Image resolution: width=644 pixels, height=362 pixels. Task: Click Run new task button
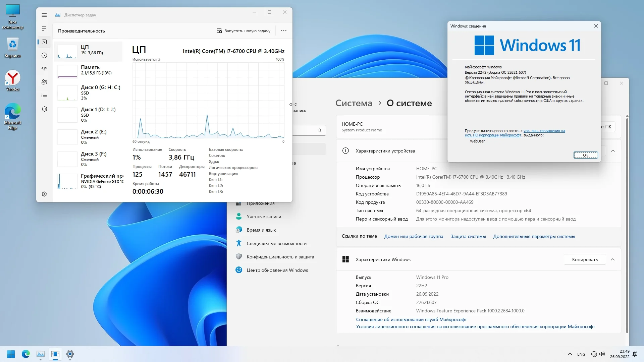tap(244, 31)
